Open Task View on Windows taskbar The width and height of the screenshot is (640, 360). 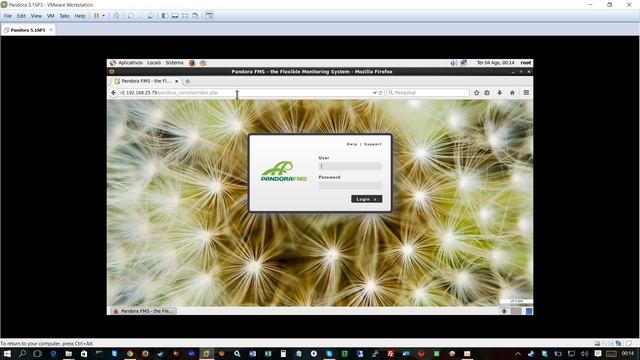38,353
